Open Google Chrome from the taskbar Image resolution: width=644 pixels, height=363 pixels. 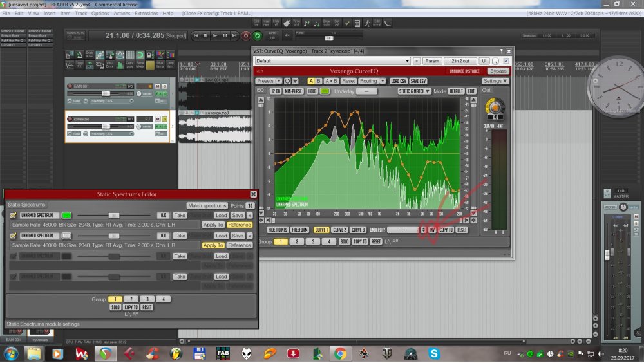[x=340, y=353]
